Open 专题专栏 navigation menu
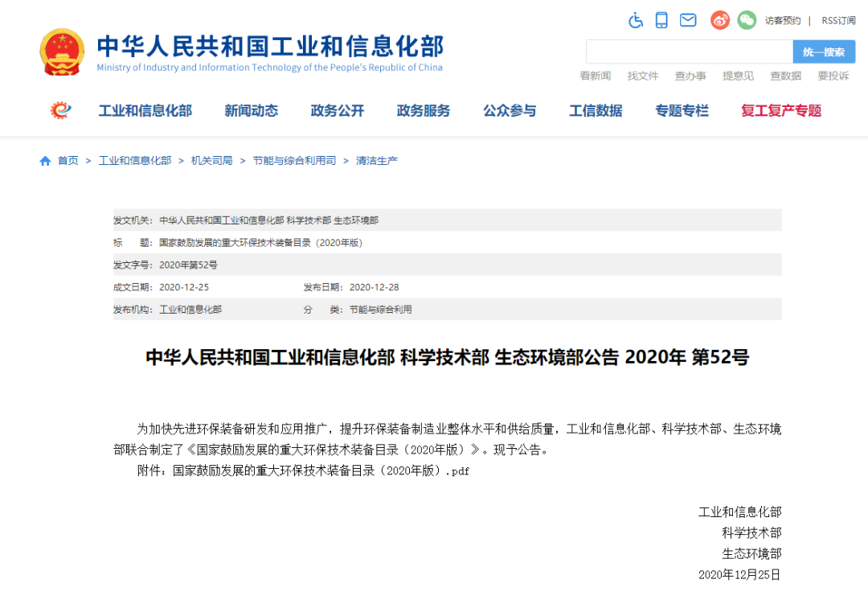868x604 pixels. coord(682,111)
